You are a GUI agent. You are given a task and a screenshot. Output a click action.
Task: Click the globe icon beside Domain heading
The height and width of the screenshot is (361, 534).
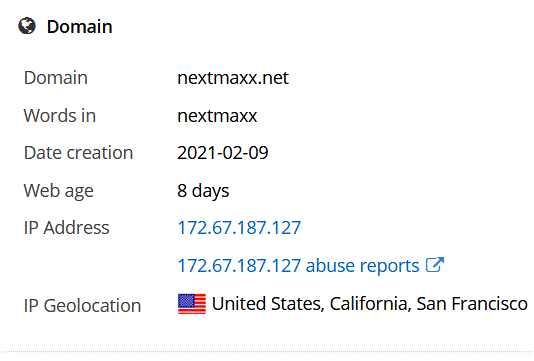pyautogui.click(x=27, y=26)
